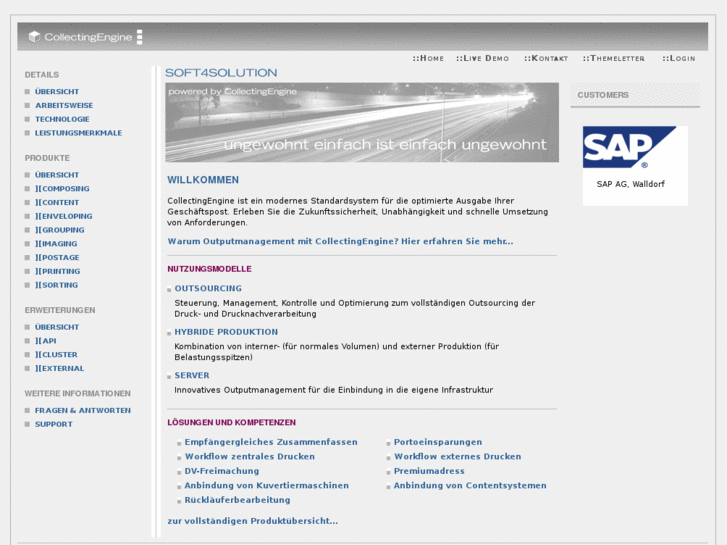Screen dimensions: 727x545
Task: Open the Login page
Action: coord(679,58)
